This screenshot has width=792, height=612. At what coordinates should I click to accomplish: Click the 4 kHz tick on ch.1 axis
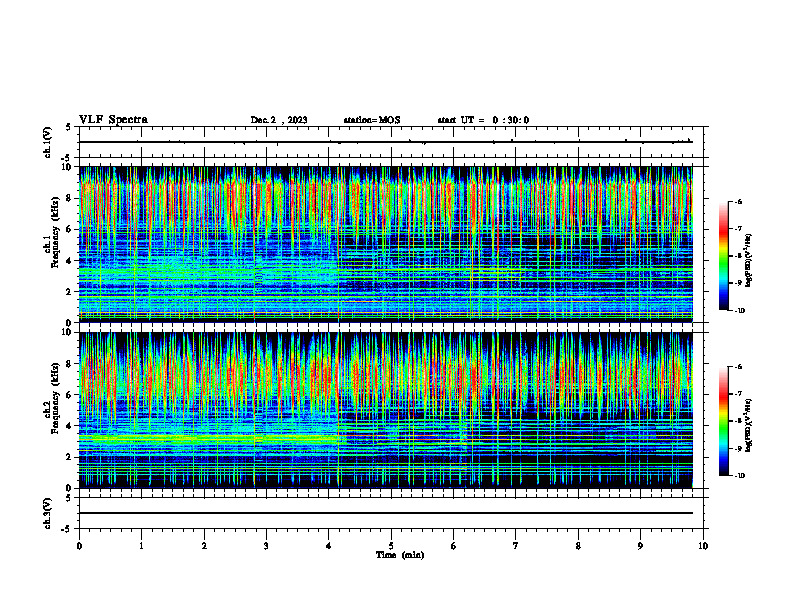pos(70,260)
